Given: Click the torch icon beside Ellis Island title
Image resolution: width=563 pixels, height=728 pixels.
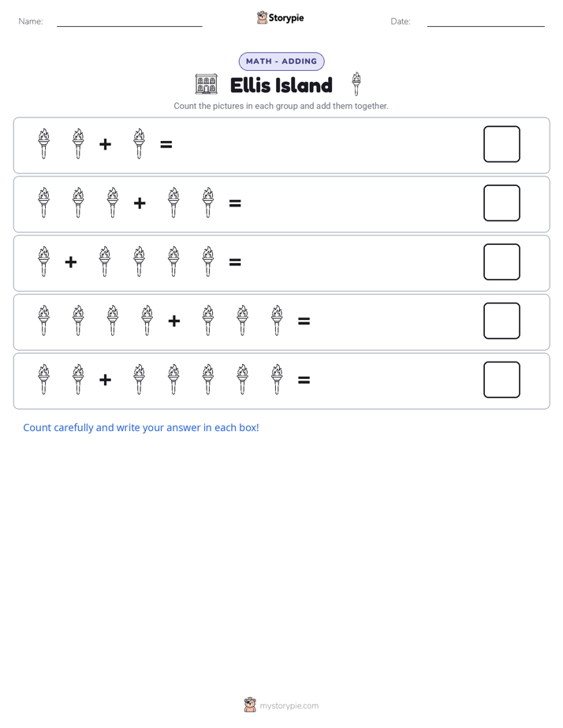Looking at the screenshot, I should point(356,84).
